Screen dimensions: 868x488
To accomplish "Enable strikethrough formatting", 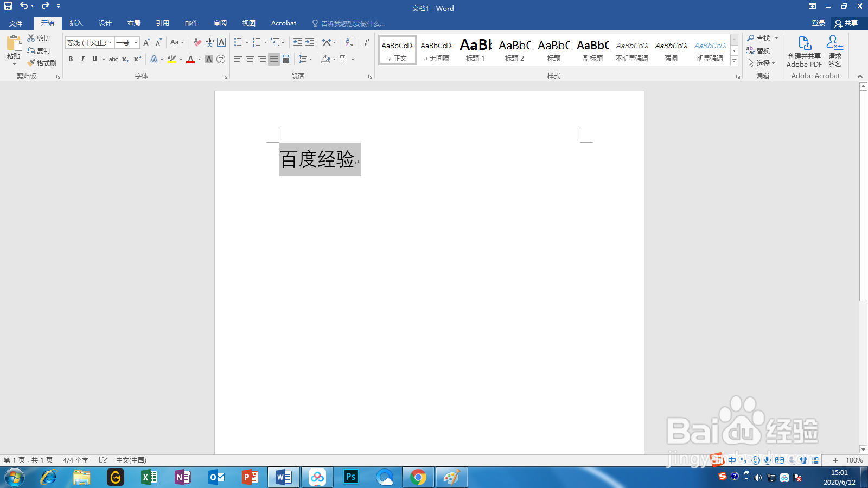I will 113,59.
